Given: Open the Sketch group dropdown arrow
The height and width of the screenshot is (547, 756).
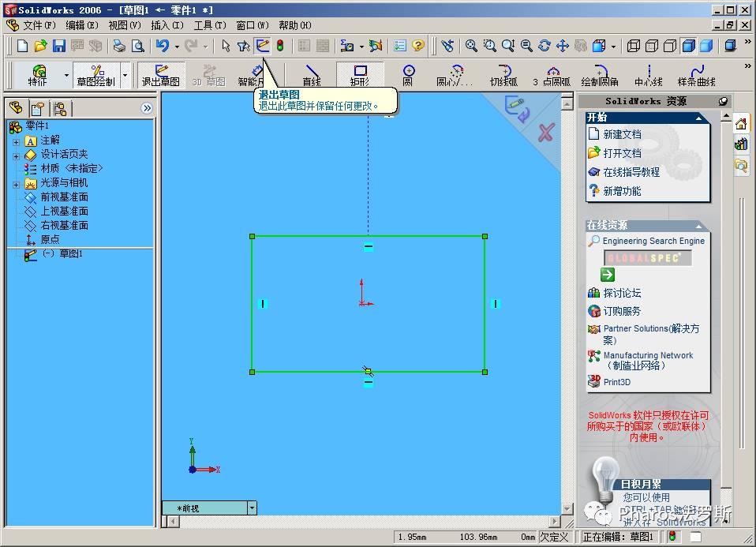Looking at the screenshot, I should coord(125,75).
